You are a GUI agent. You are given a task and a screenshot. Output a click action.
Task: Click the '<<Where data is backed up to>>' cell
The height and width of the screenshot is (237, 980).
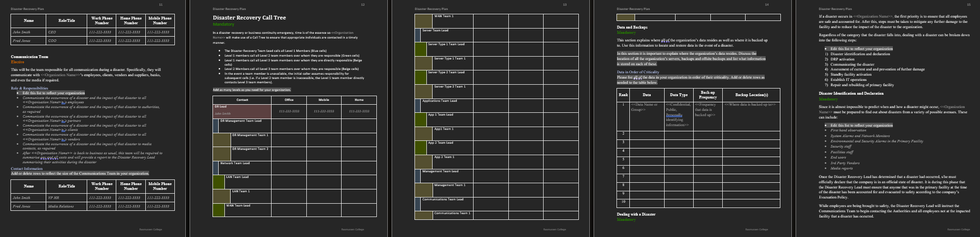[x=751, y=116]
